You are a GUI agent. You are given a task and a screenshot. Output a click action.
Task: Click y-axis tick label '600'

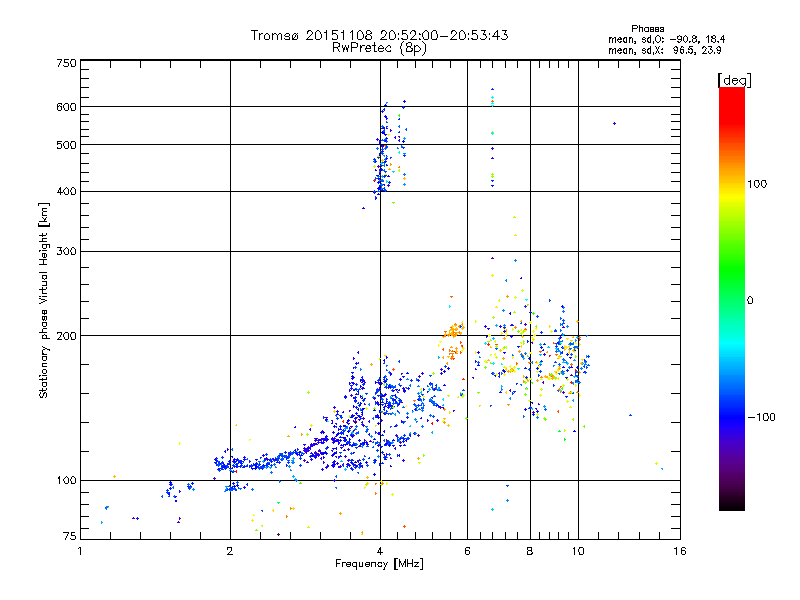tap(67, 107)
